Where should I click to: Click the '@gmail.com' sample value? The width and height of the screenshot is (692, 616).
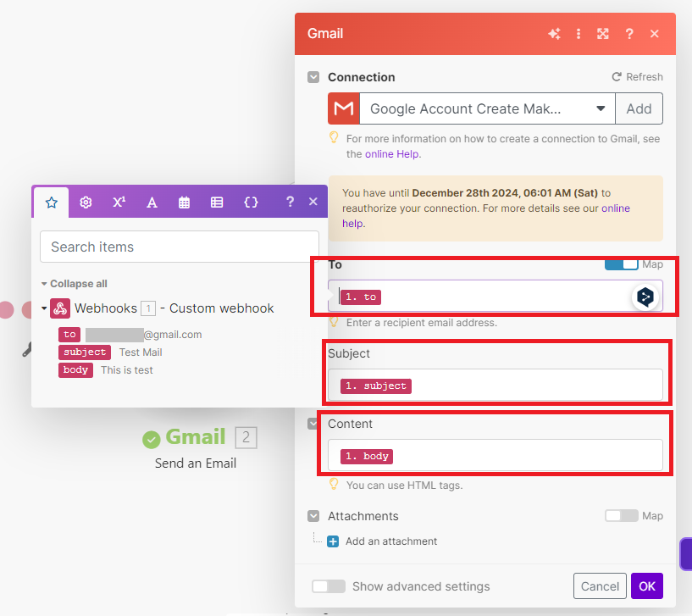[x=173, y=335]
